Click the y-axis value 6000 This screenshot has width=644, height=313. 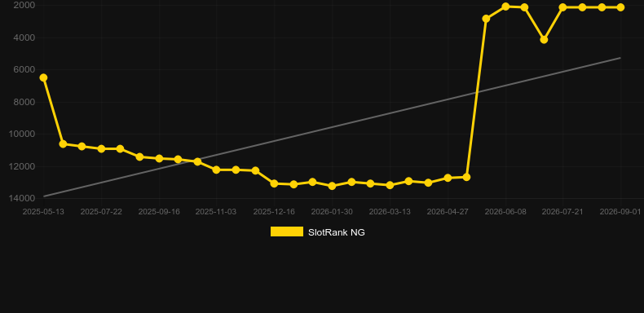pos(24,69)
